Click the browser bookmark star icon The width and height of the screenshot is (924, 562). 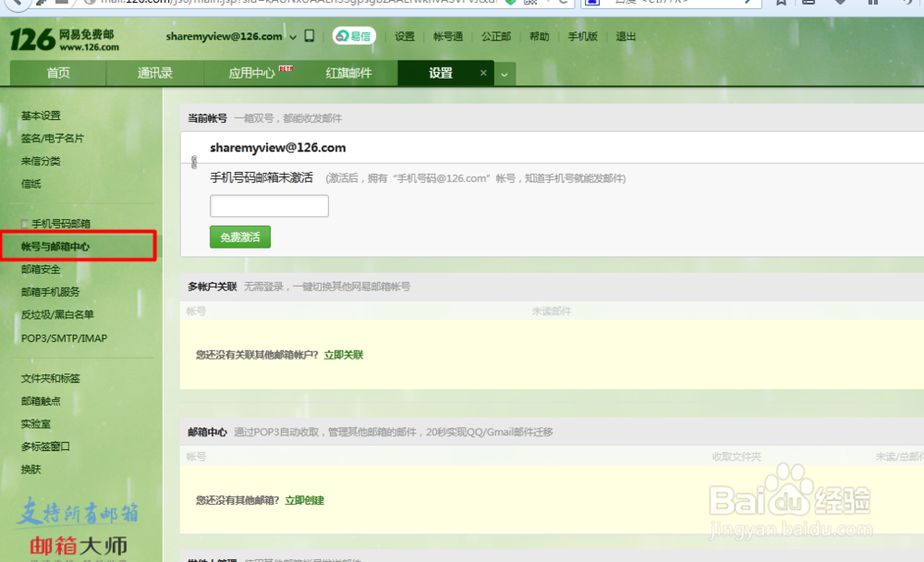click(781, 3)
